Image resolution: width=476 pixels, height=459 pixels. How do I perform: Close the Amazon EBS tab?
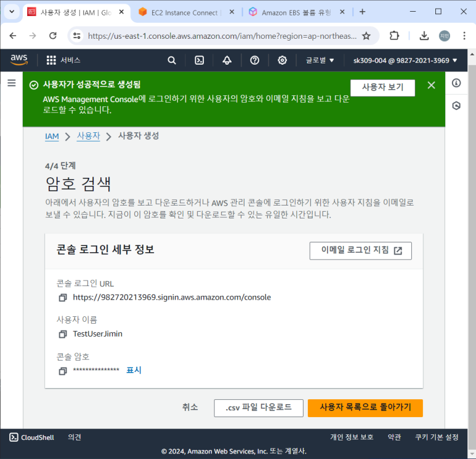pos(342,12)
